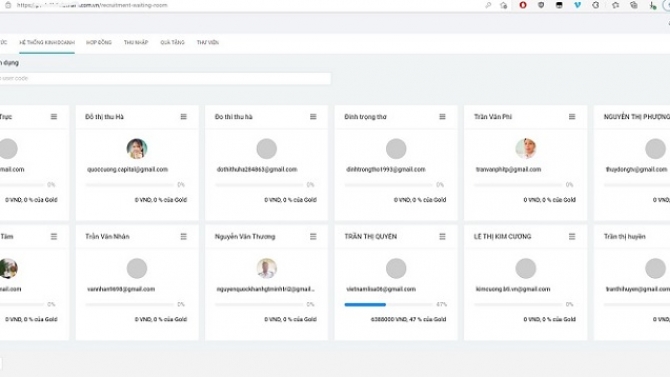The width and height of the screenshot is (670, 377).
Task: Click Đỗ thị thu Hà 0% progress bar
Action: tap(129, 185)
